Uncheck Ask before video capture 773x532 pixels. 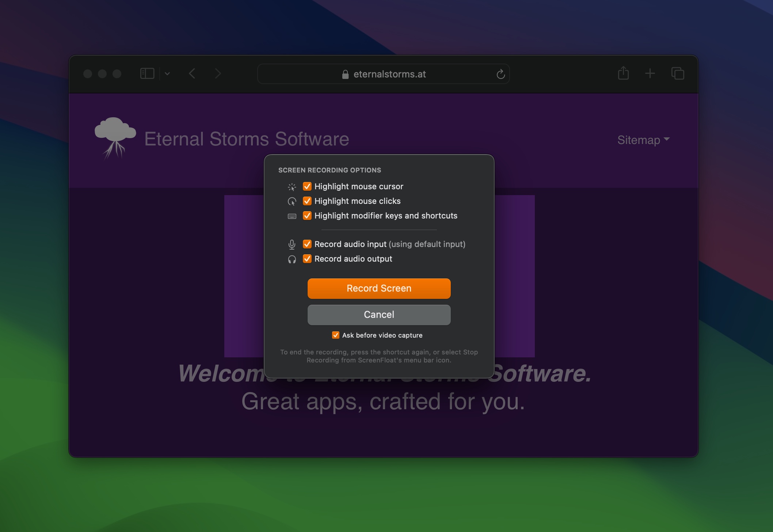pyautogui.click(x=335, y=335)
